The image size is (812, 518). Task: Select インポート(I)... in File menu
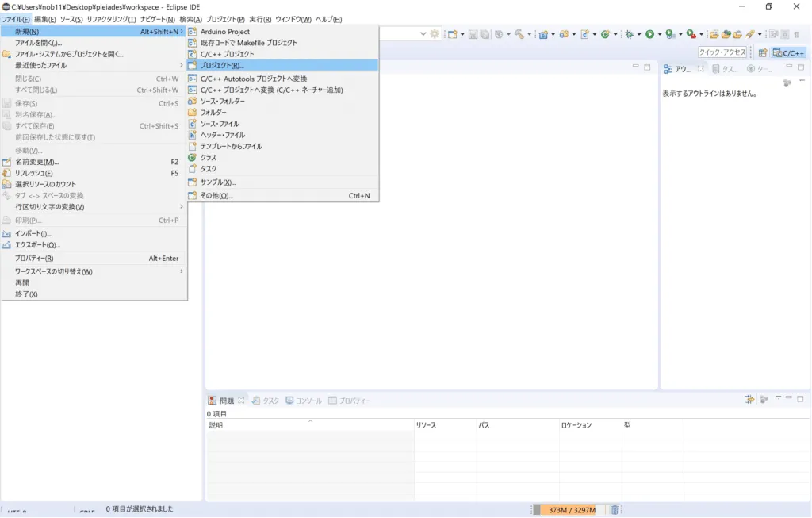click(x=94, y=234)
